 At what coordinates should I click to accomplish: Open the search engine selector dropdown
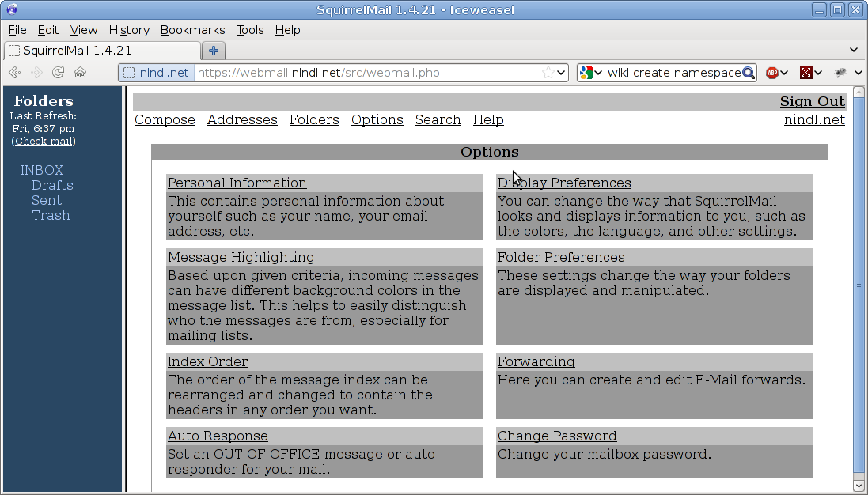pyautogui.click(x=591, y=73)
